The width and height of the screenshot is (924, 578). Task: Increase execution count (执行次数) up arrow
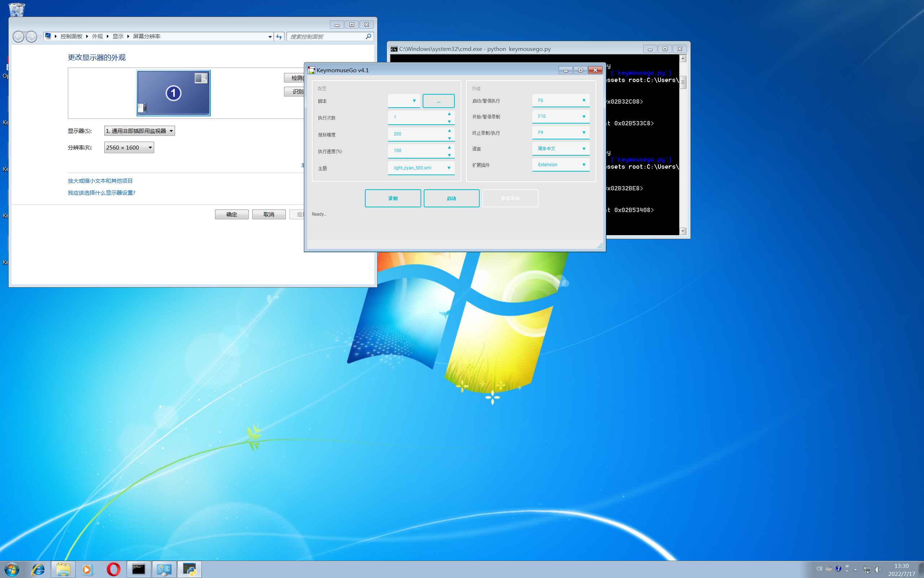(x=449, y=114)
